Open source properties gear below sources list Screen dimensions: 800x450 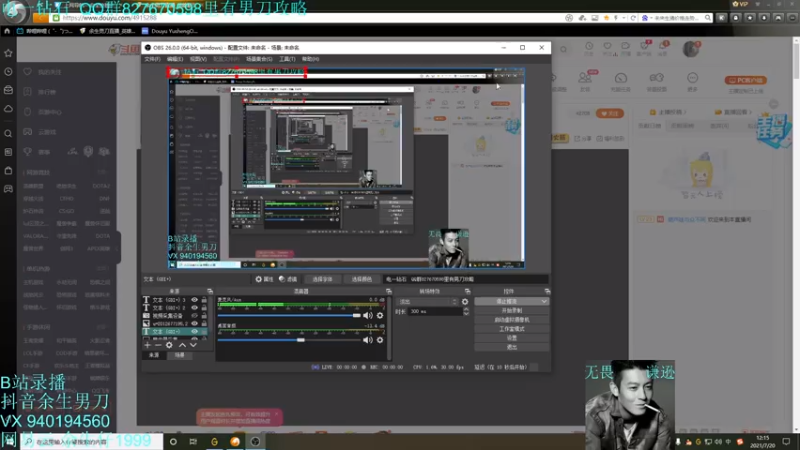169,345
